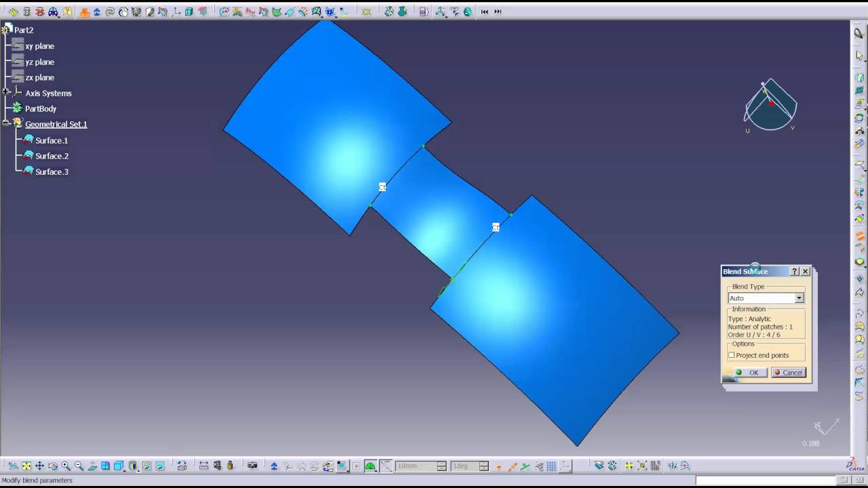Click the Fit All In view icon
The image size is (868, 488).
26,466
